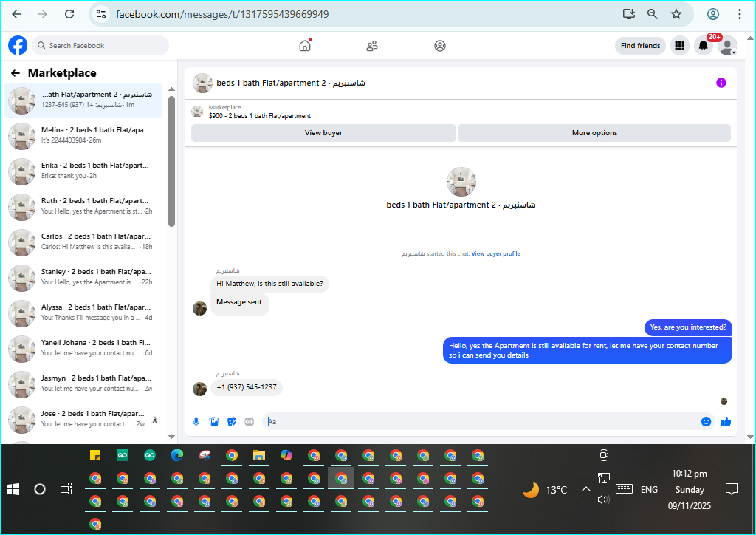Click the phone number message bubble
The width and height of the screenshot is (756, 535).
[247, 387]
